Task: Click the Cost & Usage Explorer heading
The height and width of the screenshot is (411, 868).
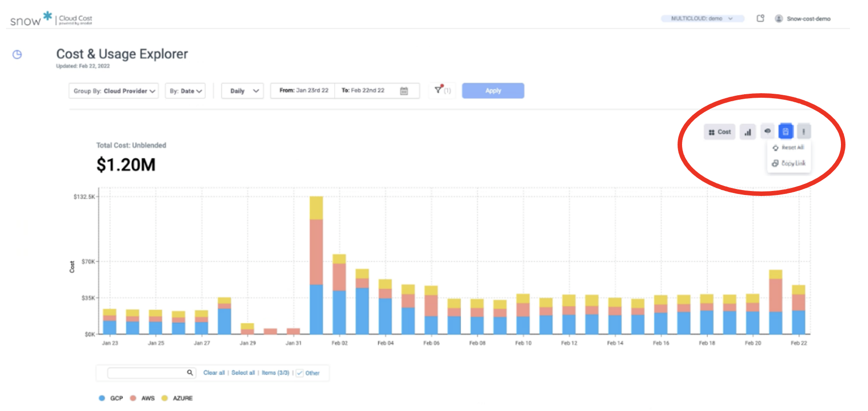Action: [x=122, y=54]
